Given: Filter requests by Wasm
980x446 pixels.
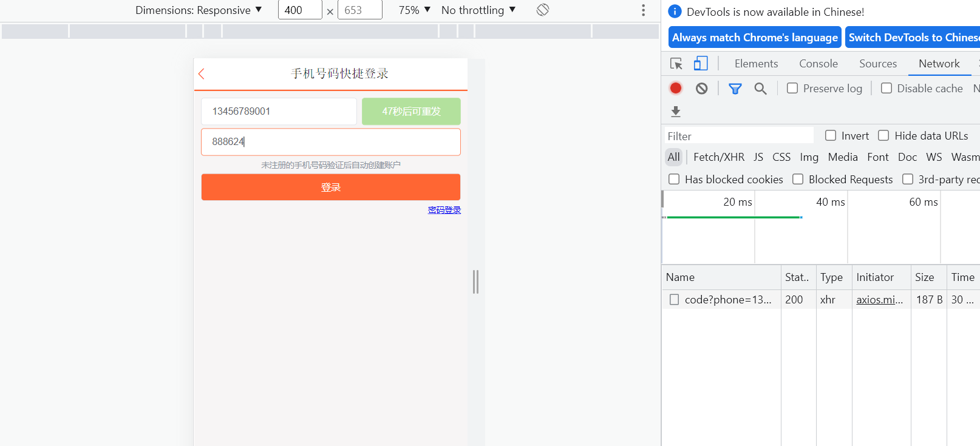Looking at the screenshot, I should (965, 157).
